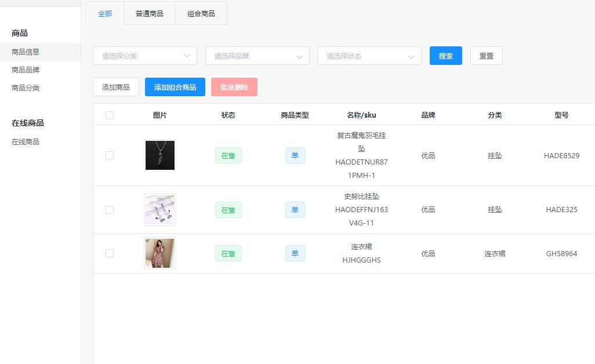The height and width of the screenshot is (364, 595).
Task: Open the 请选择状态 dropdown
Action: [369, 56]
